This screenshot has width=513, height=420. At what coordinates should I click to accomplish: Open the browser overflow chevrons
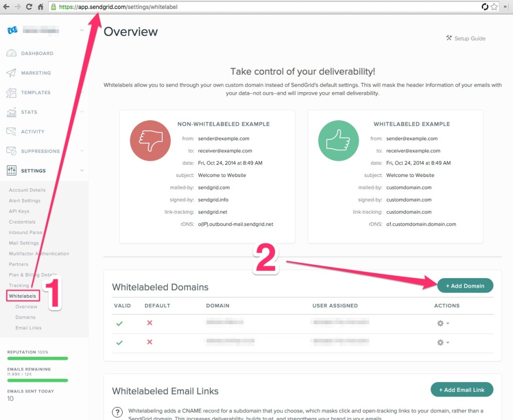point(505,7)
